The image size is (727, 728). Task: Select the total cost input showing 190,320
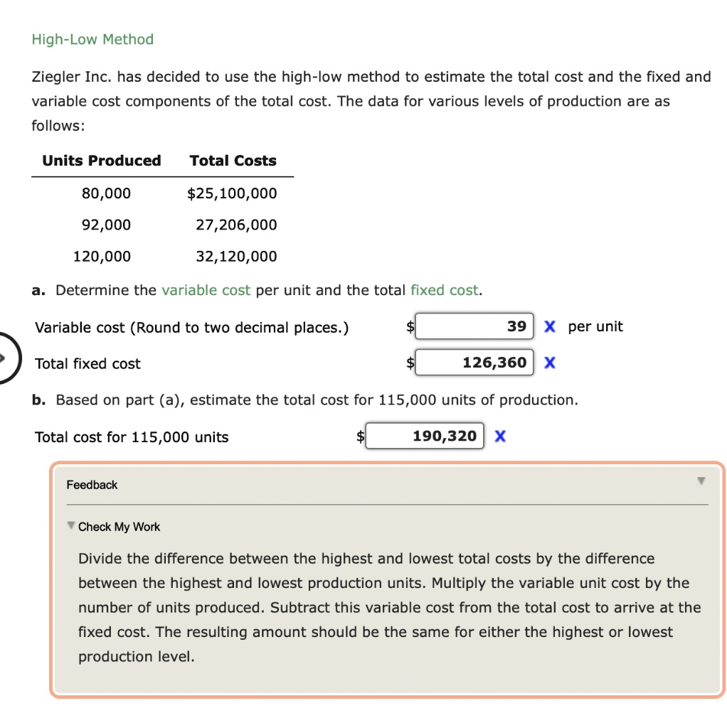(425, 436)
